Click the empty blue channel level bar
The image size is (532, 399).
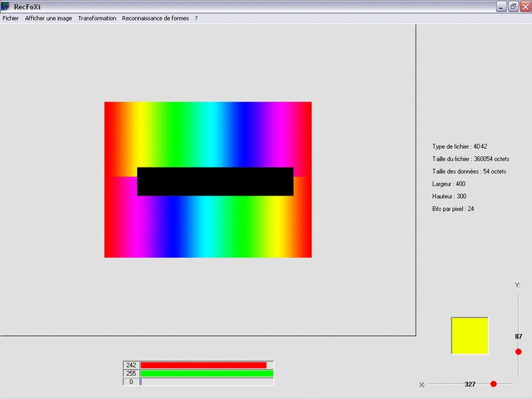tap(207, 382)
